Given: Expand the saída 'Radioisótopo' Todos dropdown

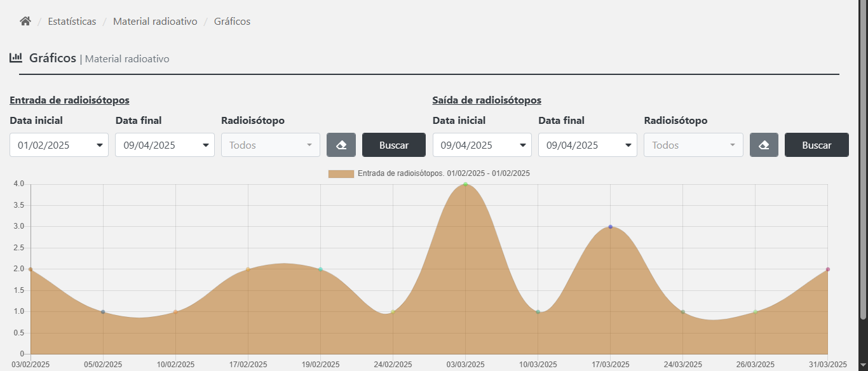Looking at the screenshot, I should (x=693, y=145).
